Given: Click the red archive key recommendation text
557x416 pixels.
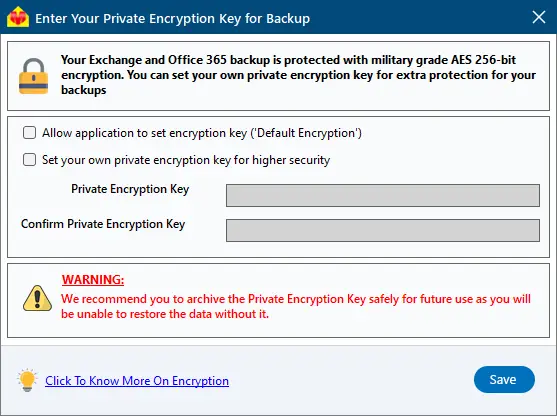Looking at the screenshot, I should (296, 306).
